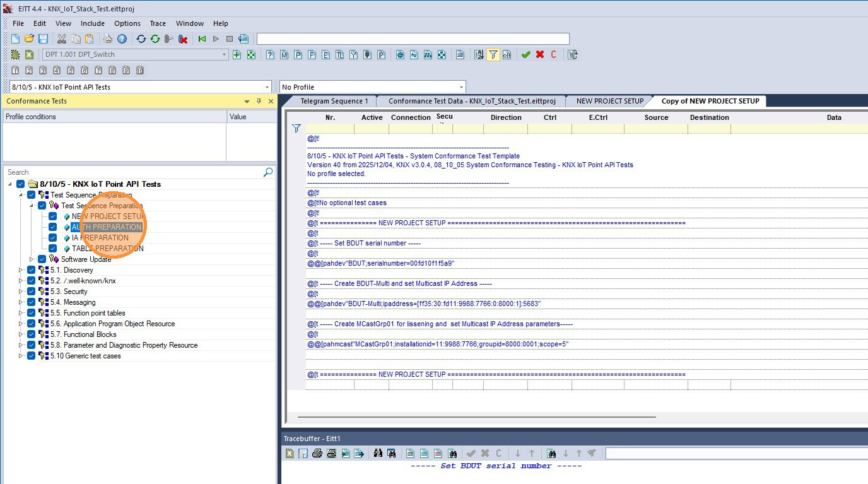
Task: Toggle the filter funnel toolbar icon
Action: coord(493,55)
